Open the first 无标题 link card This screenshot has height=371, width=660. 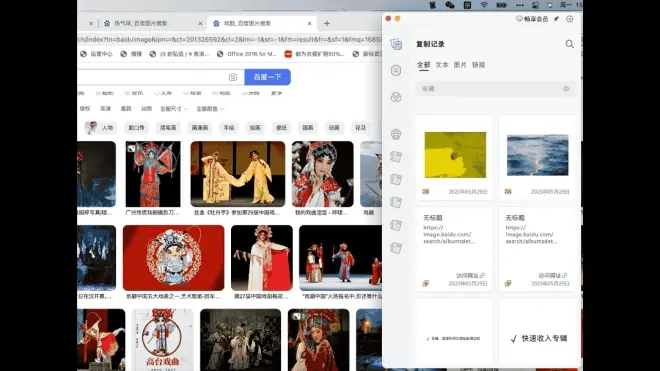click(x=455, y=249)
